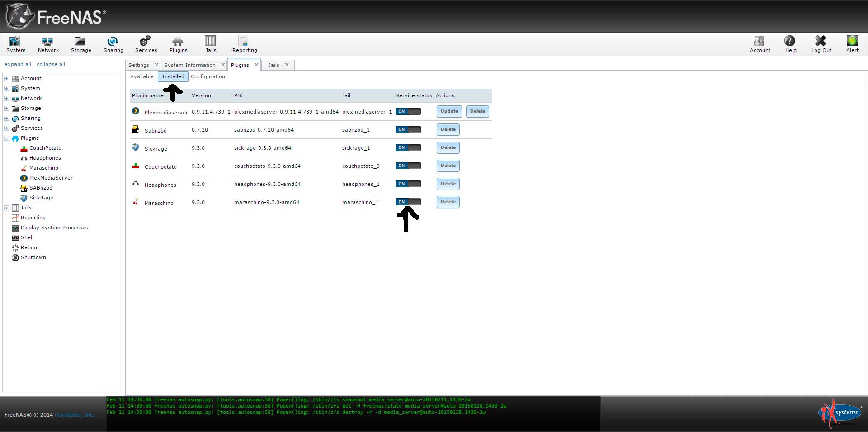Click the expand all link
Screen dimensions: 868x432
tap(18, 64)
